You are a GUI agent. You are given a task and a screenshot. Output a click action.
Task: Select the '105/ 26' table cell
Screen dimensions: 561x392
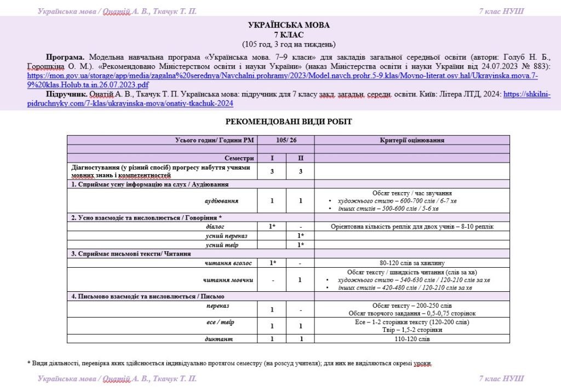click(285, 140)
